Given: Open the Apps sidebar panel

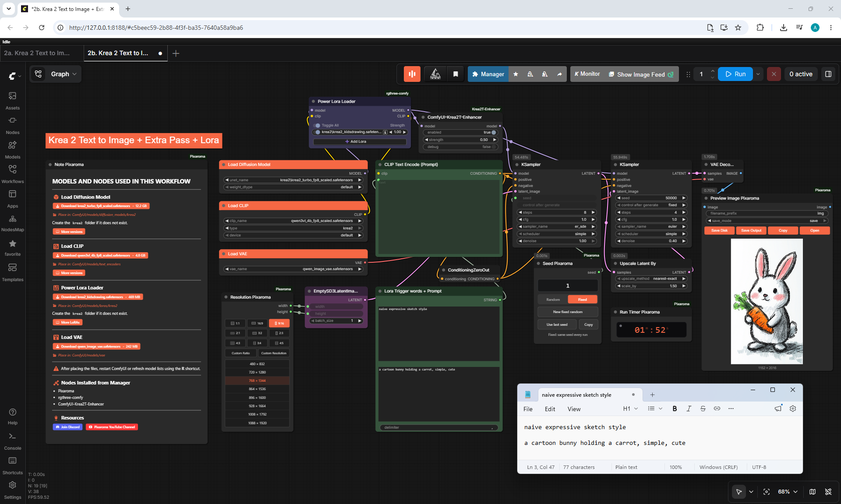Looking at the screenshot, I should (12, 198).
